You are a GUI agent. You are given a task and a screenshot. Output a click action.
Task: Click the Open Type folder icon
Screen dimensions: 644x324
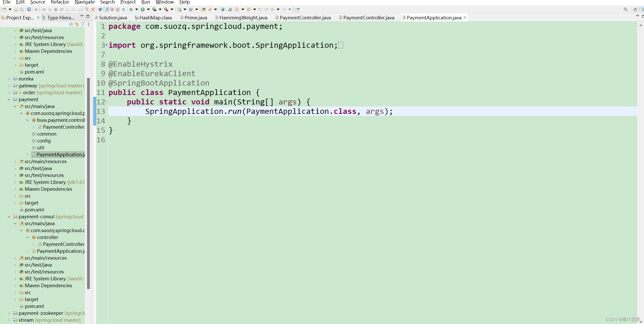[203, 9]
